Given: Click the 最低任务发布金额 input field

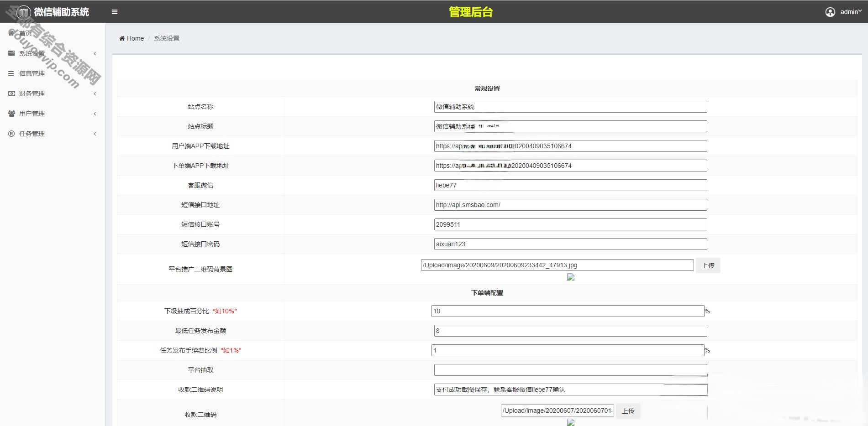Looking at the screenshot, I should pos(570,331).
